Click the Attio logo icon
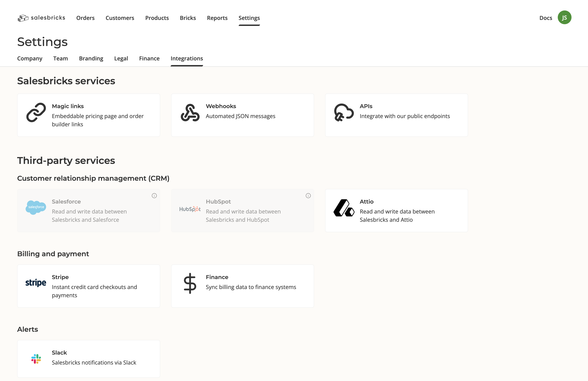The width and height of the screenshot is (588, 381). click(344, 208)
